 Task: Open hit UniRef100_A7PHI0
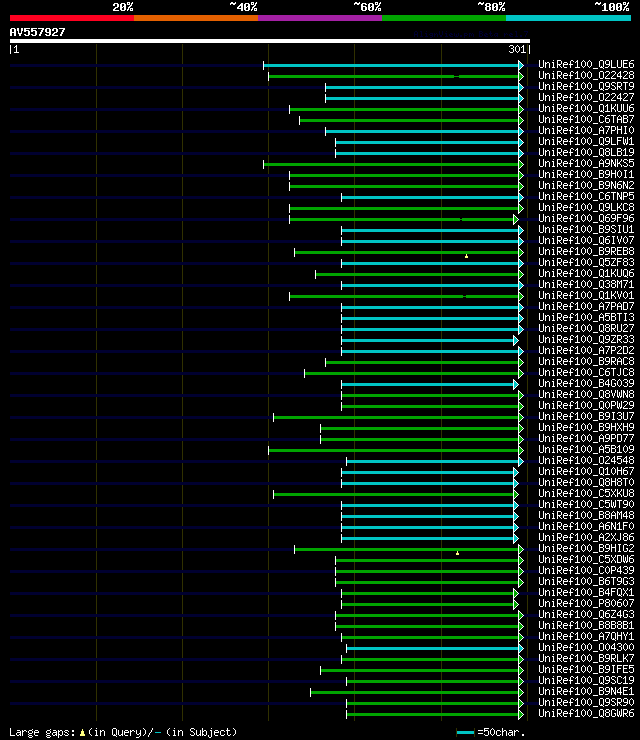pyautogui.click(x=586, y=130)
